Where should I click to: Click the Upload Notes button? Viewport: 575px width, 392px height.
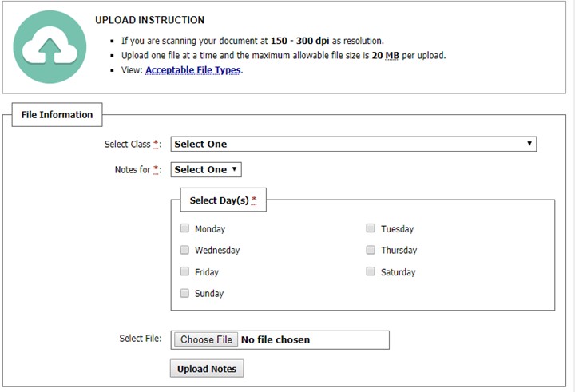coord(207,369)
